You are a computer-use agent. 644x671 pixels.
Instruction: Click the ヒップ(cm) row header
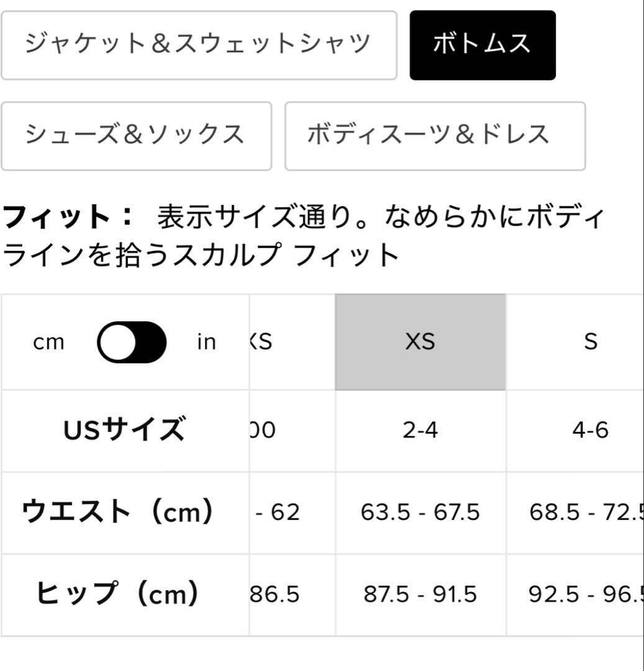pos(118,595)
